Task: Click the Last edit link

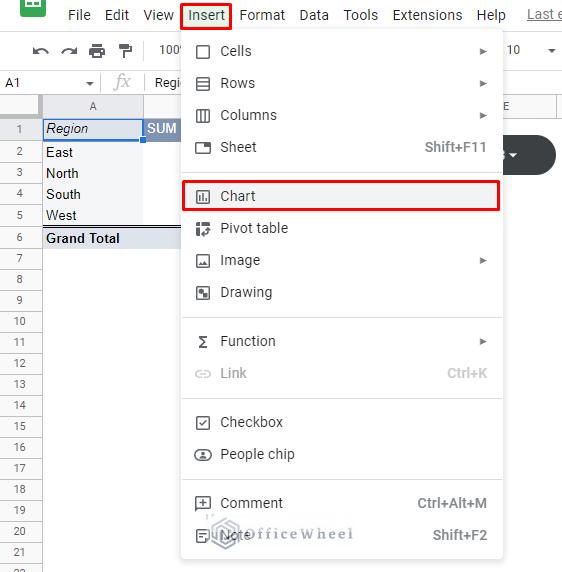Action: point(544,15)
